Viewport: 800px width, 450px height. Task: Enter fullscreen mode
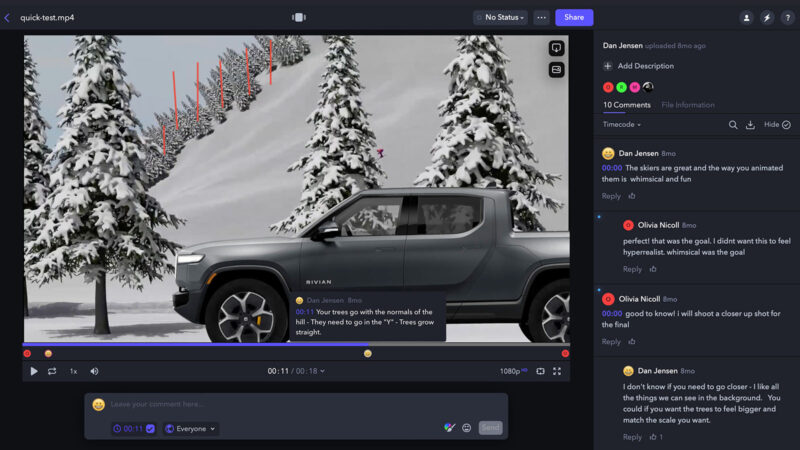[x=557, y=371]
